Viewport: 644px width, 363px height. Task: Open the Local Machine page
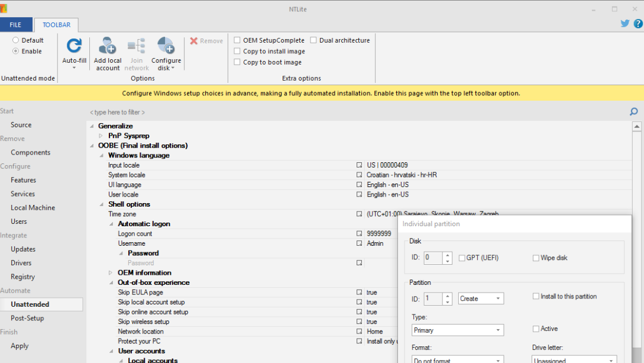pyautogui.click(x=33, y=208)
